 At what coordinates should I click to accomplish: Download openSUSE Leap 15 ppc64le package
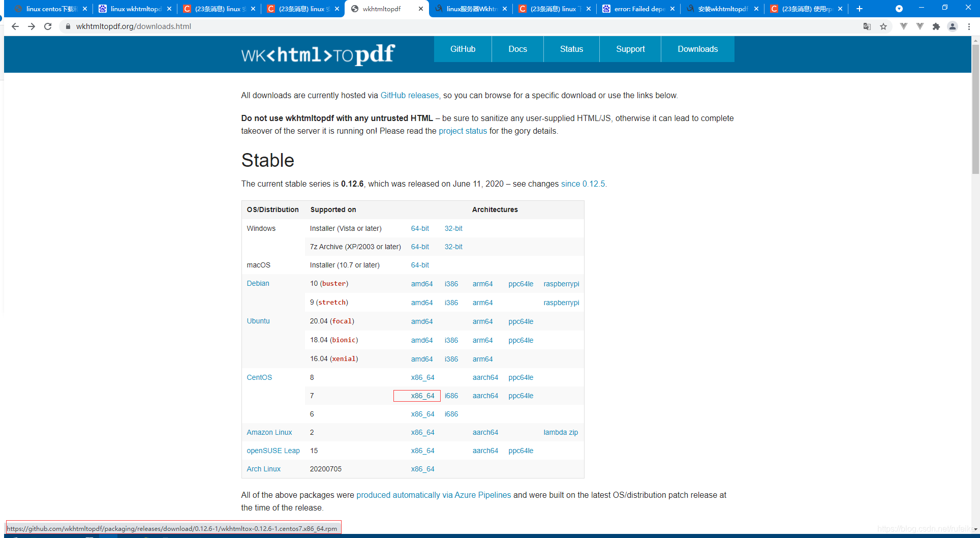520,451
